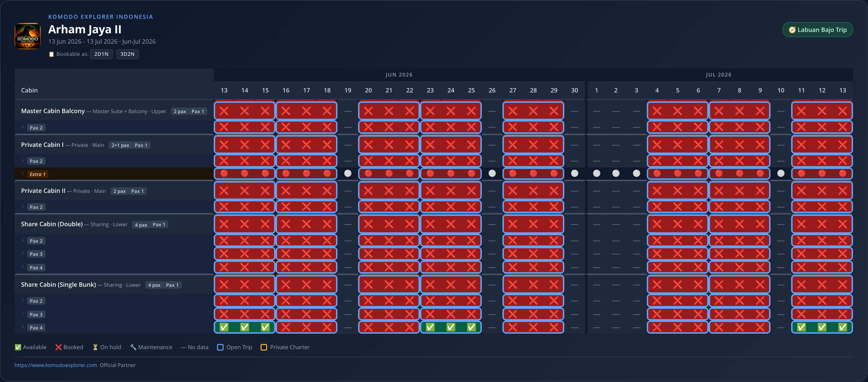The image size is (868, 382).
Task: Select the Private Cabin II row label
Action: tap(43, 191)
